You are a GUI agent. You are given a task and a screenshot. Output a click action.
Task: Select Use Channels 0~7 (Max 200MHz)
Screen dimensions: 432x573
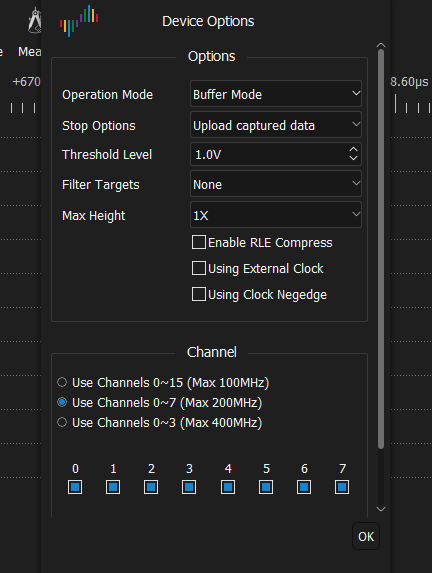point(62,402)
